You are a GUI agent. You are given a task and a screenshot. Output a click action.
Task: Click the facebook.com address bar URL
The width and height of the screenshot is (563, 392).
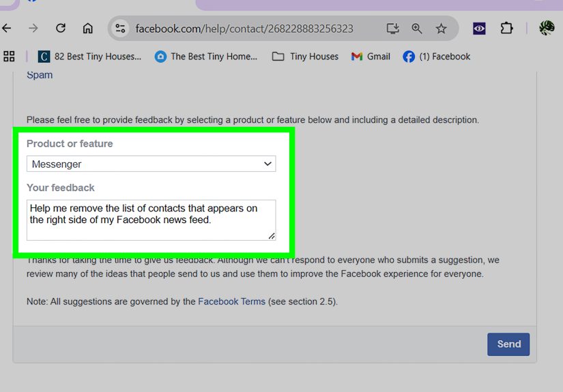(x=244, y=29)
